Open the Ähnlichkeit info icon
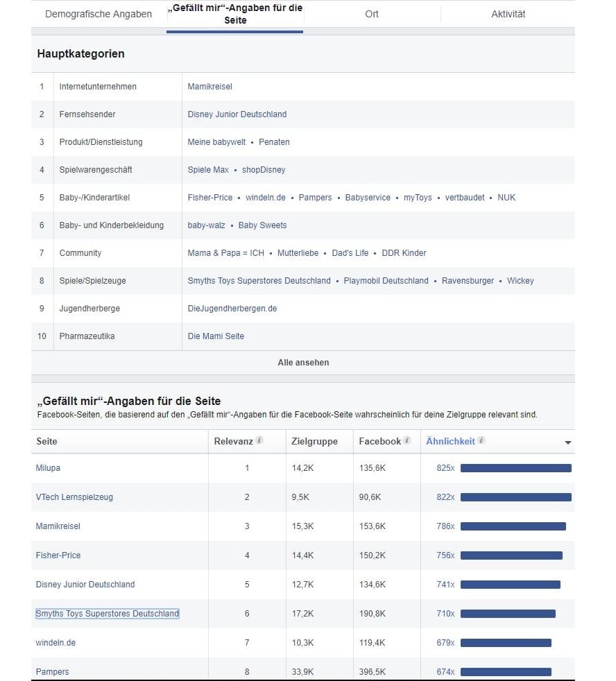This screenshot has width=616, height=681. pyautogui.click(x=481, y=440)
